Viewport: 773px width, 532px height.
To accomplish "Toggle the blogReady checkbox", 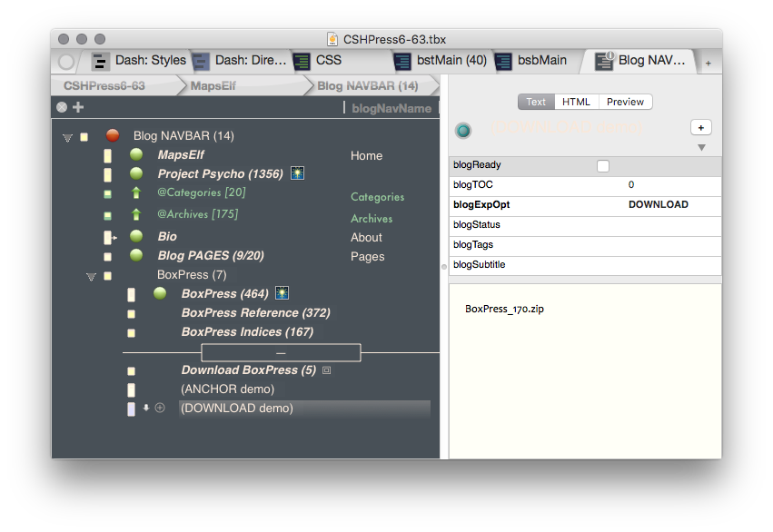I will [x=603, y=166].
